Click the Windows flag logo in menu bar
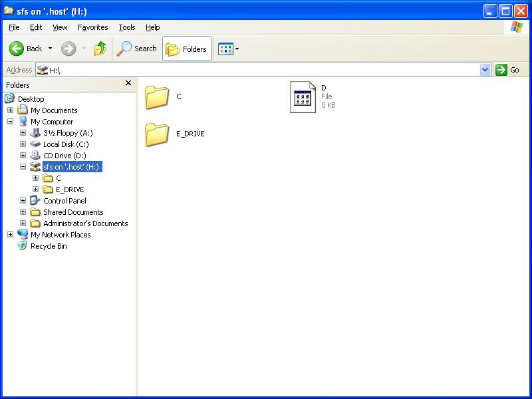This screenshot has height=399, width=532. click(516, 27)
